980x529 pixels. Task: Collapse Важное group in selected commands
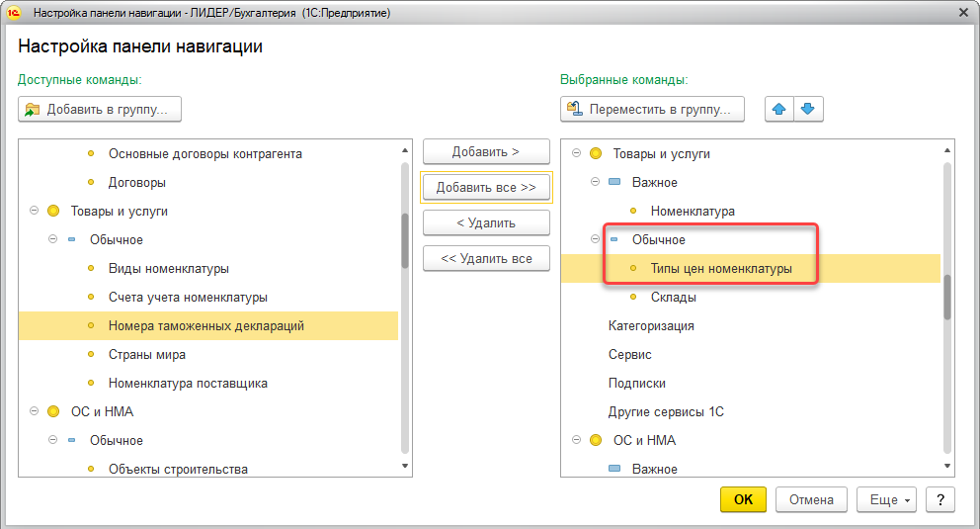pyautogui.click(x=595, y=182)
